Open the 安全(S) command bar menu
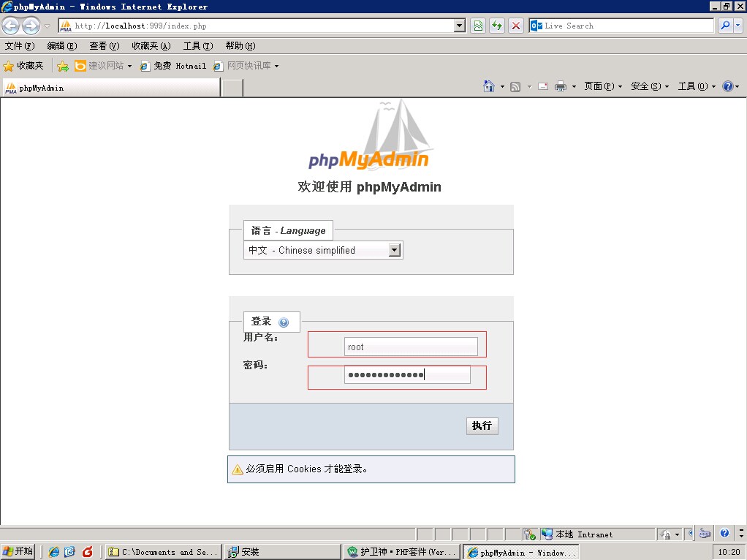 tap(650, 86)
